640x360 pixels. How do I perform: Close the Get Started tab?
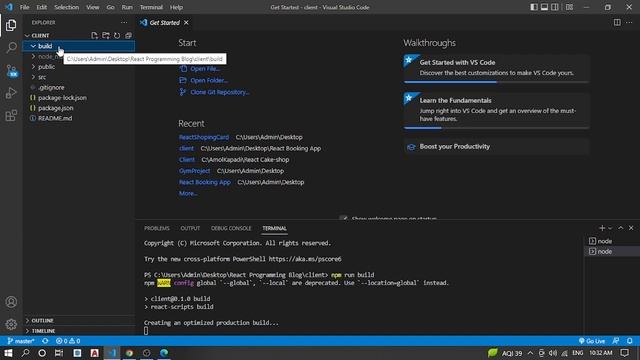coord(186,22)
